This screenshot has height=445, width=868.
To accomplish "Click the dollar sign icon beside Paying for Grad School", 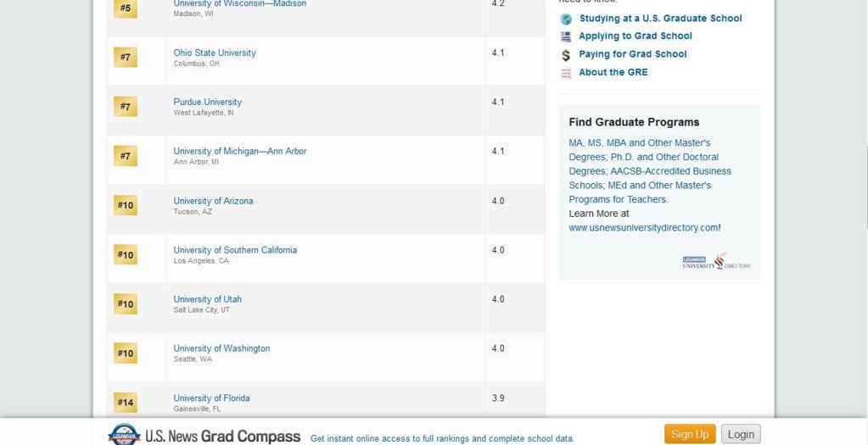I will tap(565, 55).
